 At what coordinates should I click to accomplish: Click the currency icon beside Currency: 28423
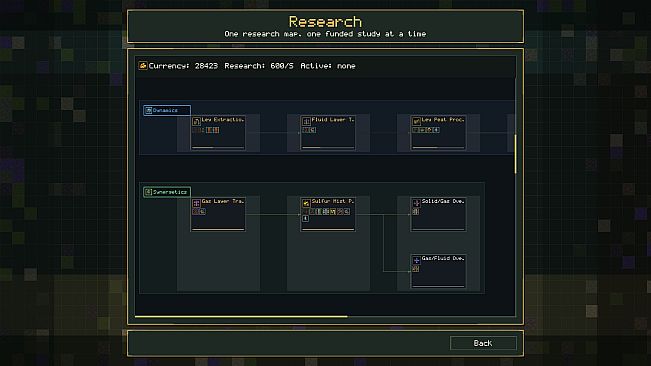[143, 66]
